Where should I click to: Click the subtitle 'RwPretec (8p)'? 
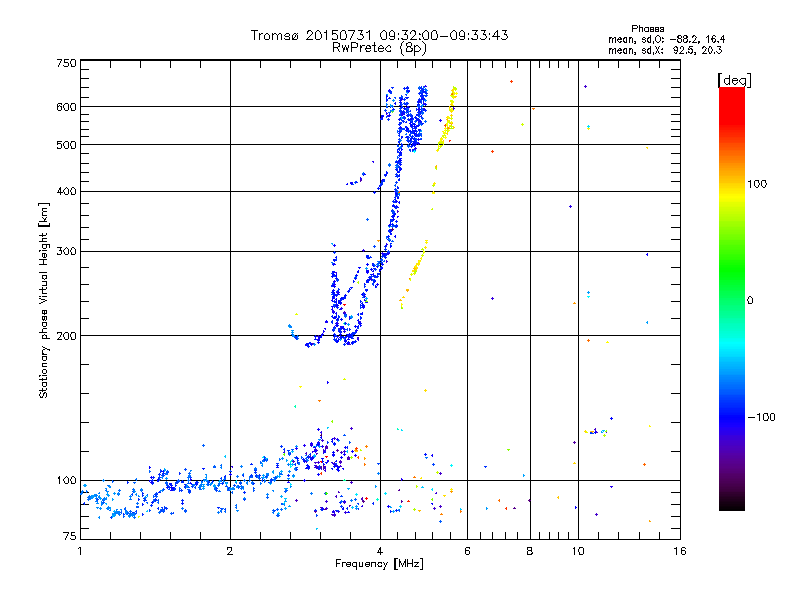coord(379,48)
